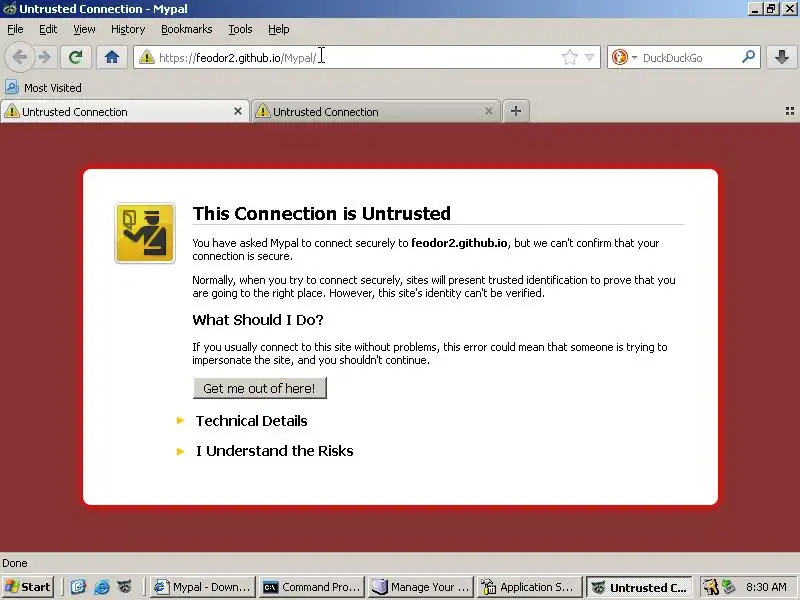
Task: Launch Mypal raccoon icon in quick launch
Action: click(x=124, y=587)
